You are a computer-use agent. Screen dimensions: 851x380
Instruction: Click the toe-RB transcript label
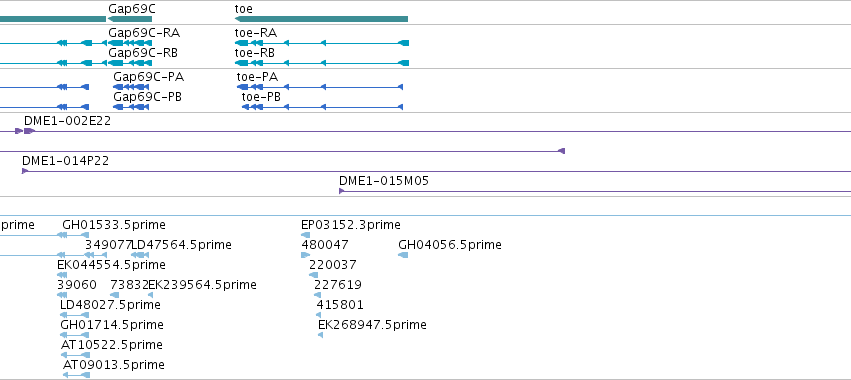255,53
